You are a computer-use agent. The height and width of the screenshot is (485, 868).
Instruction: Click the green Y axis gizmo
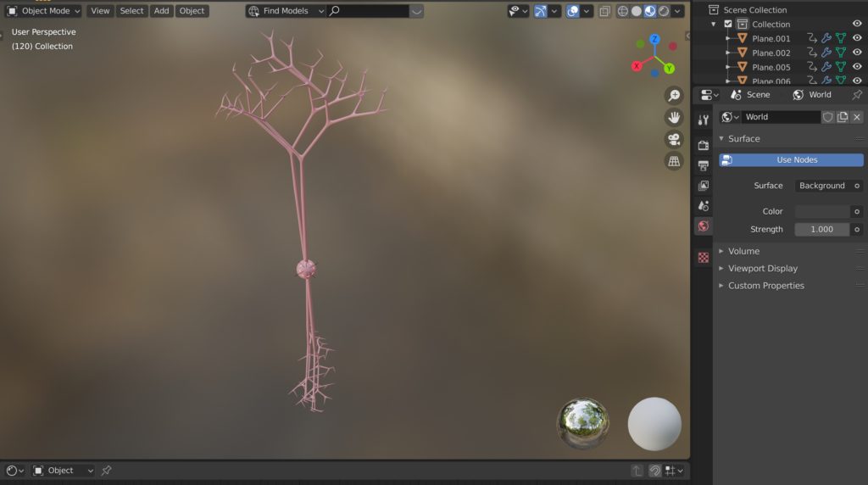tap(670, 69)
